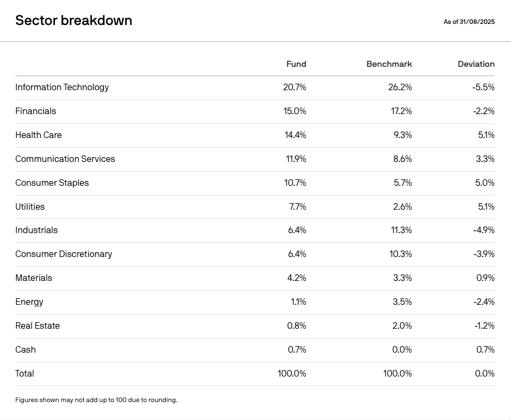The width and height of the screenshot is (511, 420).
Task: Click the Cash row label
Action: click(x=26, y=350)
